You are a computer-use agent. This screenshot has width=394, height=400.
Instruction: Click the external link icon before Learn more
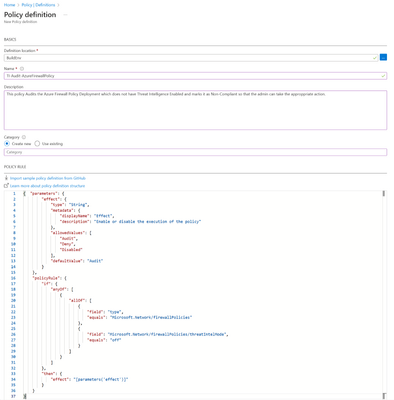(x=6, y=186)
